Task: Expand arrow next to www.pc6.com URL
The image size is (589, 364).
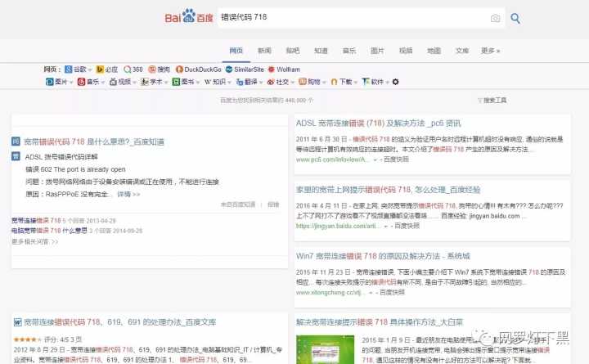Action: [375, 160]
